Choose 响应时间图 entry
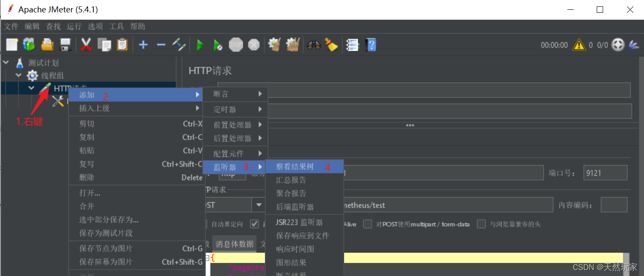Viewport: 644px width, 276px height. 305,249
